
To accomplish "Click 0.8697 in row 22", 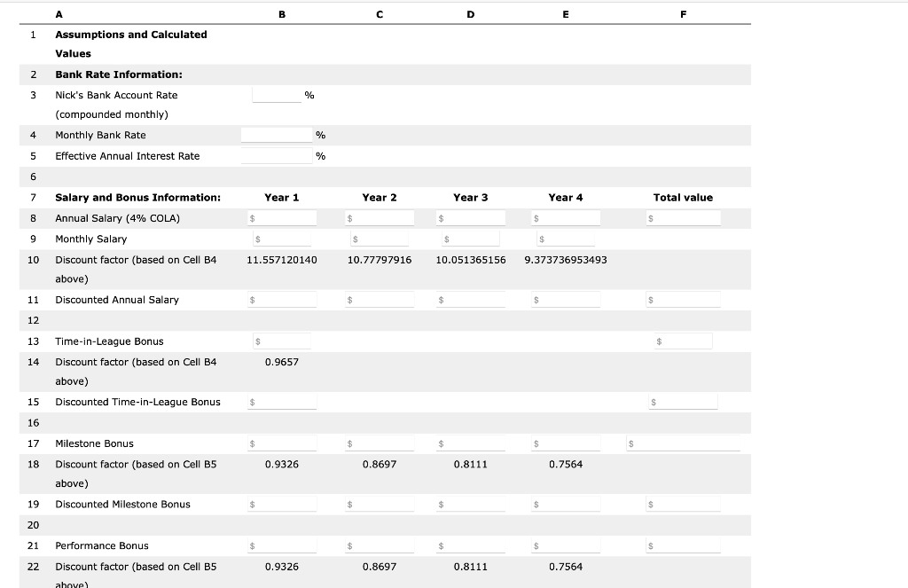I will pyautogui.click(x=380, y=567).
